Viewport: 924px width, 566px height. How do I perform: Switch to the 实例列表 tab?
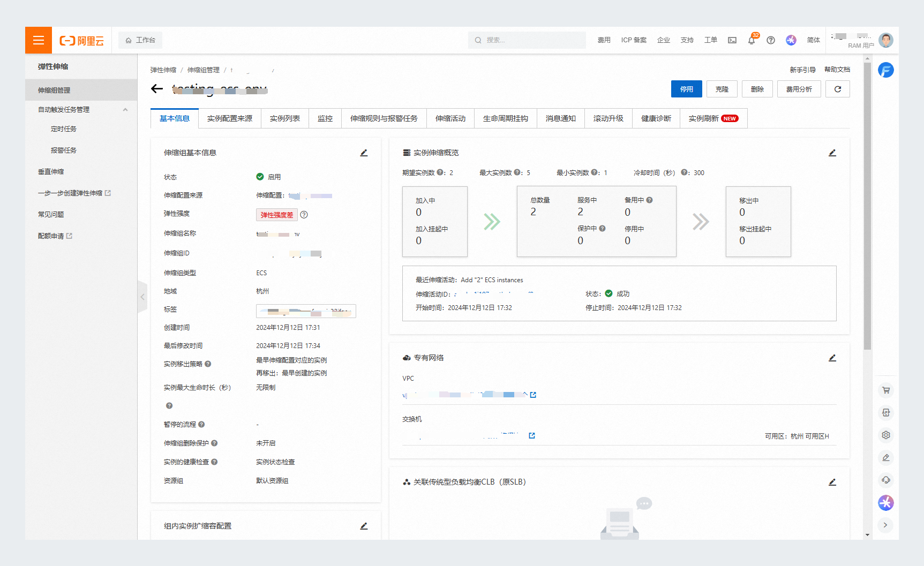(285, 118)
